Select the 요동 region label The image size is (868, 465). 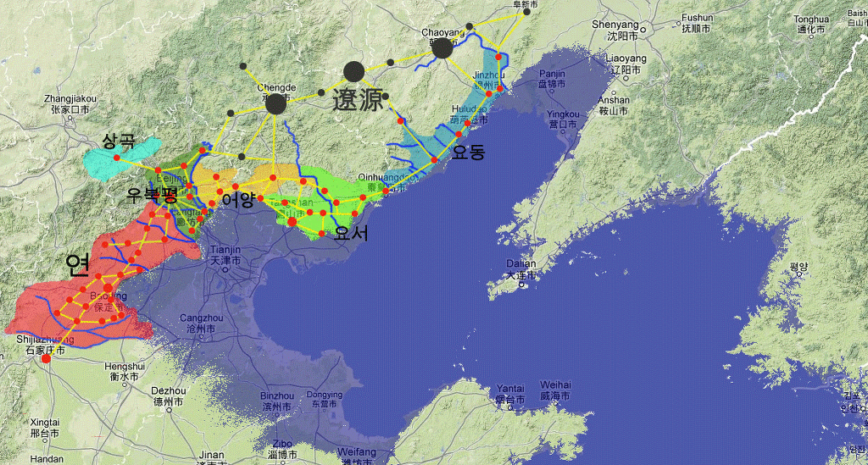[468, 152]
